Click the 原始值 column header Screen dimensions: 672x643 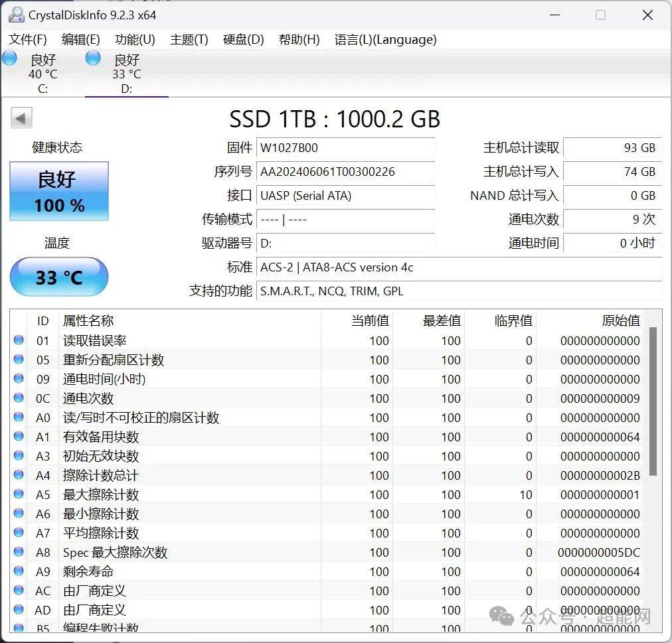click(x=590, y=321)
